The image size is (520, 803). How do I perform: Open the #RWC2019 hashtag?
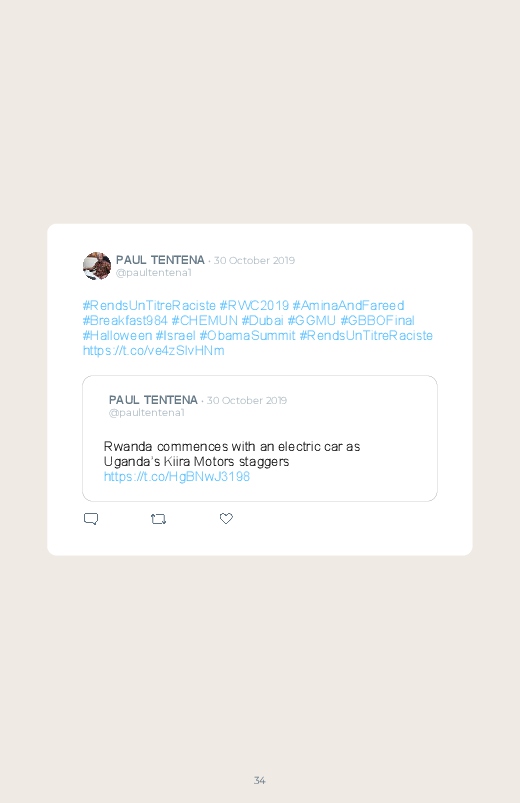click(254, 305)
